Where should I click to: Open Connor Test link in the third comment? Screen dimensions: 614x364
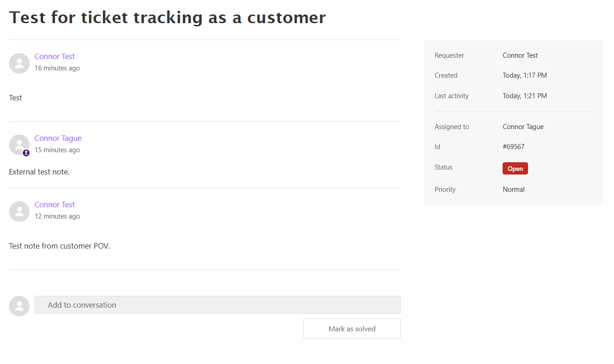tap(55, 204)
